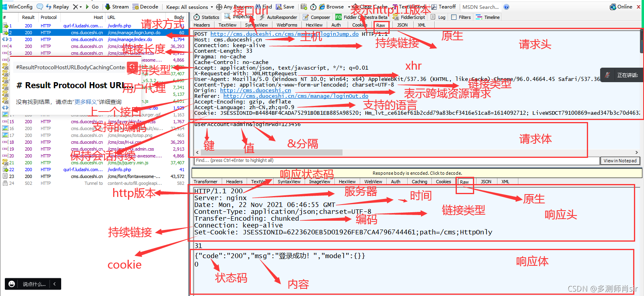Click View in Notepad button
Screen dimensions: 644x296
(x=620, y=161)
